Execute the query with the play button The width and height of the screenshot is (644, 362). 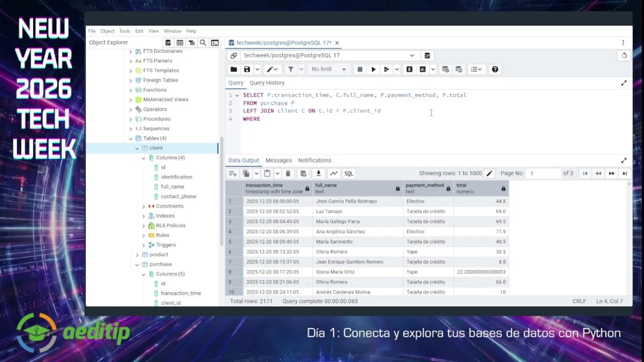click(373, 69)
